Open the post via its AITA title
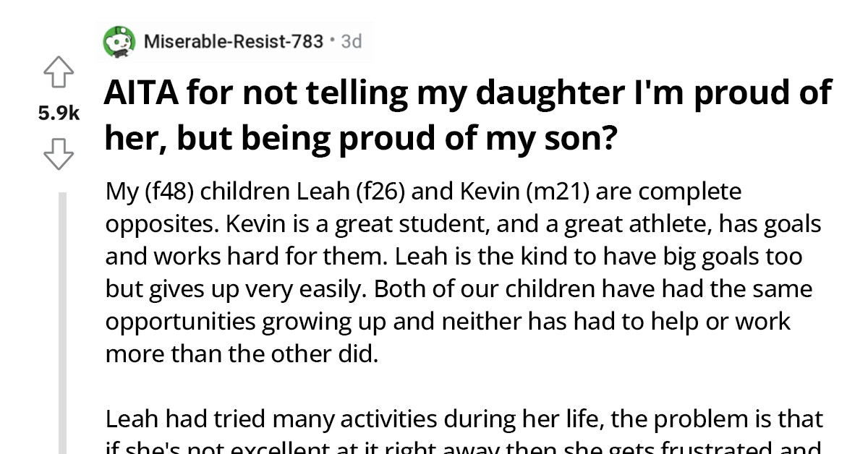 pyautogui.click(x=463, y=114)
